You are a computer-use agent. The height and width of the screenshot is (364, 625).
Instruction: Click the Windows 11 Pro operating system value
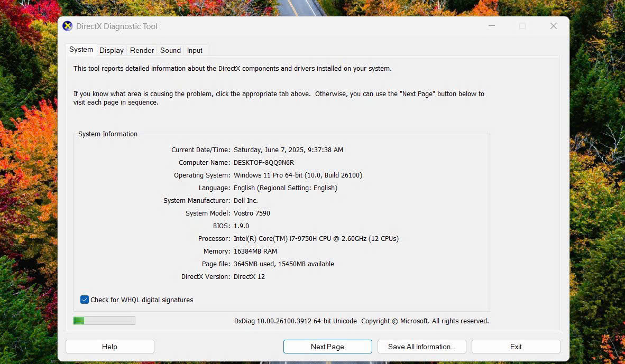coord(298,175)
